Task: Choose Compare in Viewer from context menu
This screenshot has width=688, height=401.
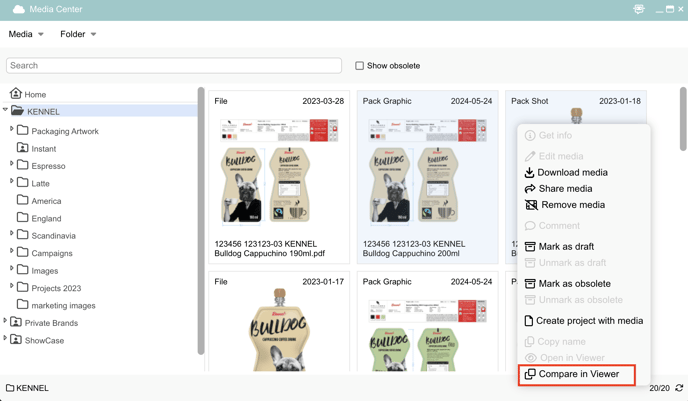Action: (x=577, y=374)
